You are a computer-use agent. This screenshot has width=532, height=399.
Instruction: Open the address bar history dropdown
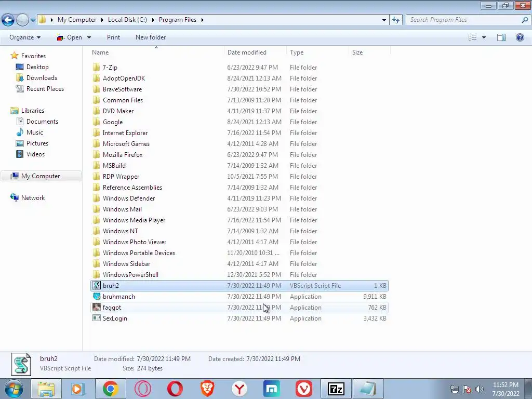[x=384, y=20]
